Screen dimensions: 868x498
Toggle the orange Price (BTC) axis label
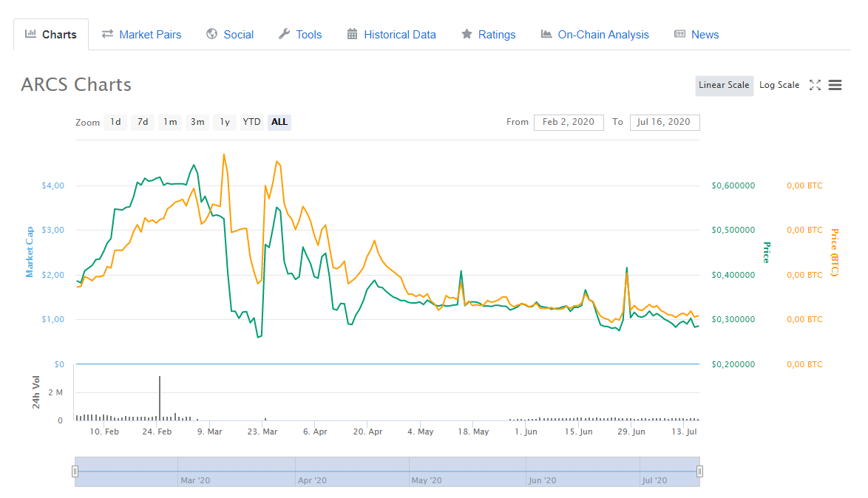[x=835, y=252]
